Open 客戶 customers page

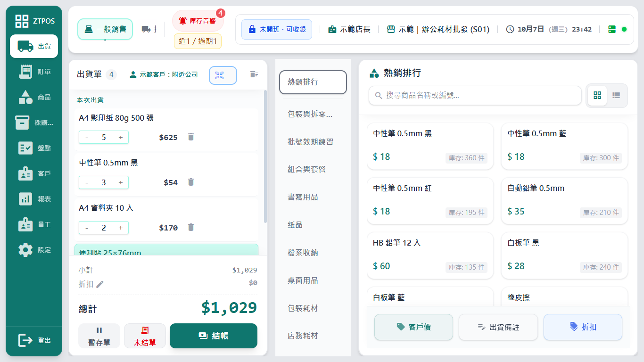click(x=34, y=173)
